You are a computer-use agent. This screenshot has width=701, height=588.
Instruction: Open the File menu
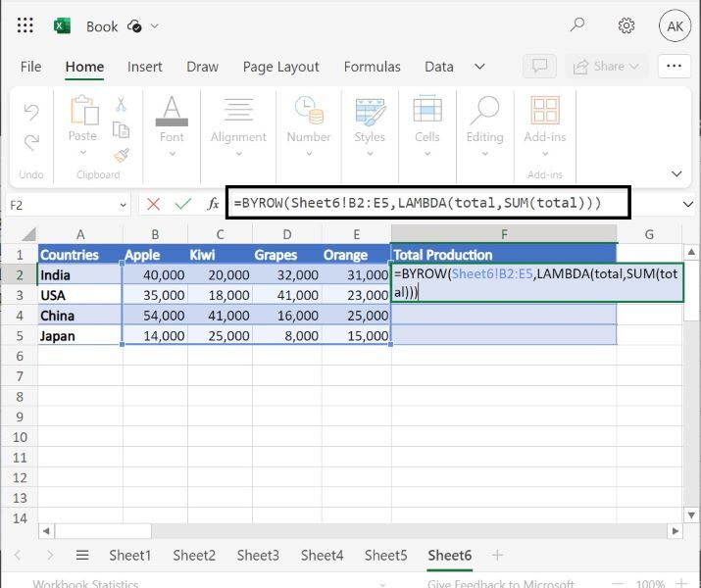[x=30, y=67]
